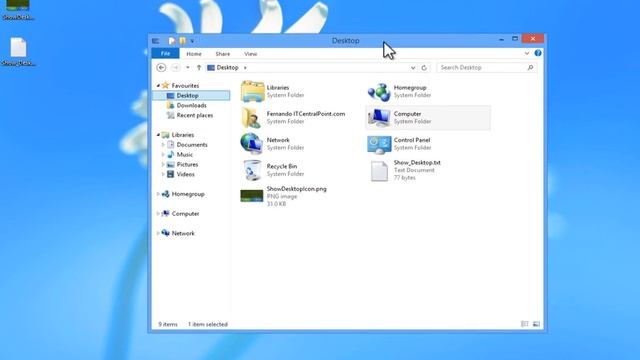
Task: Select Computer in navigation pane
Action: tap(185, 213)
